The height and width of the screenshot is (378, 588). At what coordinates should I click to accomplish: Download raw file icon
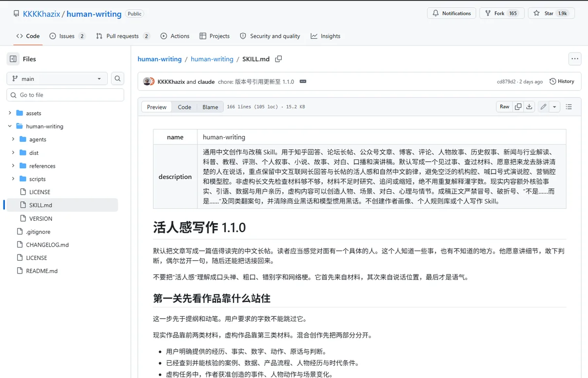529,106
